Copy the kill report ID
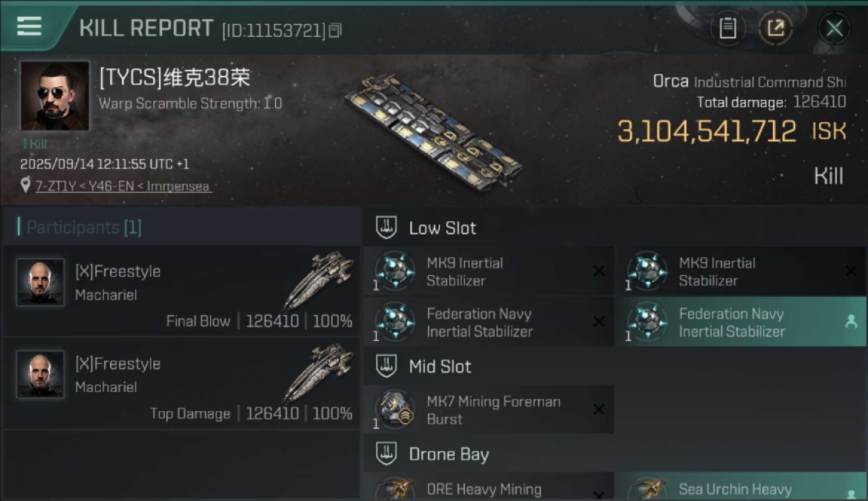This screenshot has height=501, width=868. 335,30
